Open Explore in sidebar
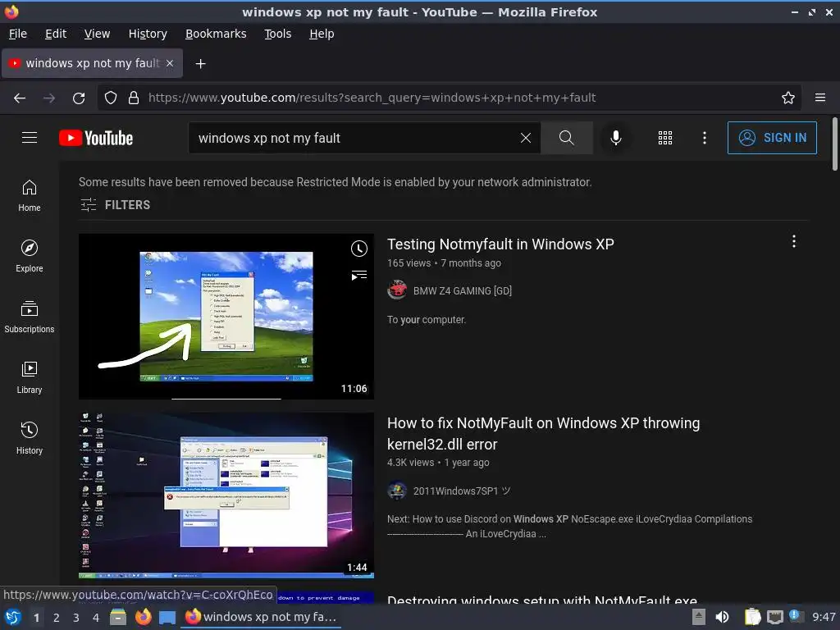 click(x=30, y=256)
